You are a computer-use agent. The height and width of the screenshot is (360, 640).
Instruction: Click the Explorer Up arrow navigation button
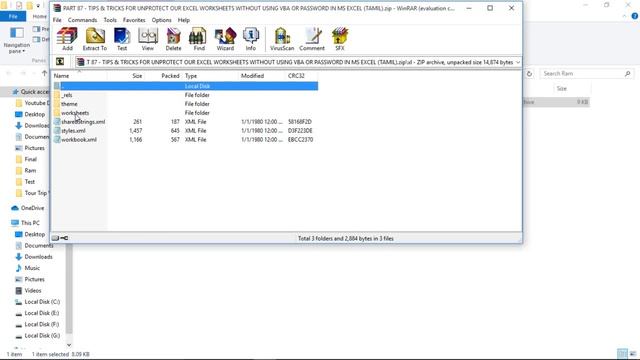44,73
